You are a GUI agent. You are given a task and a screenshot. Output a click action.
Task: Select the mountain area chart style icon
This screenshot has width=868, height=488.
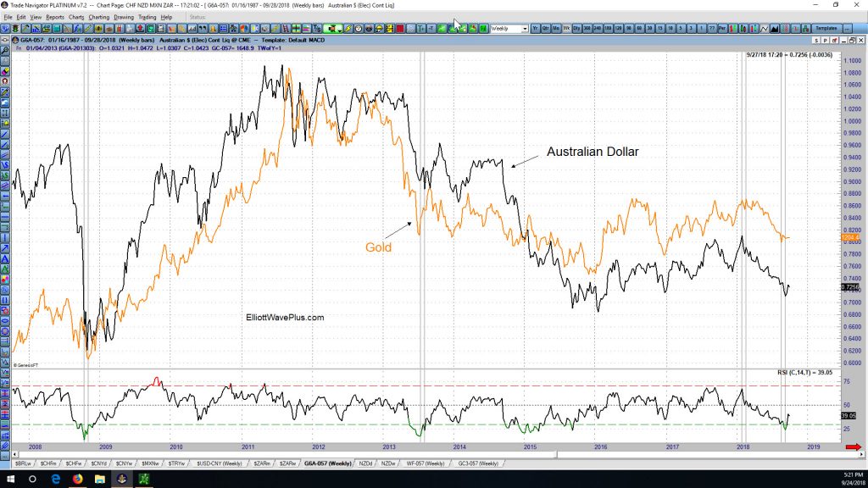(775, 28)
